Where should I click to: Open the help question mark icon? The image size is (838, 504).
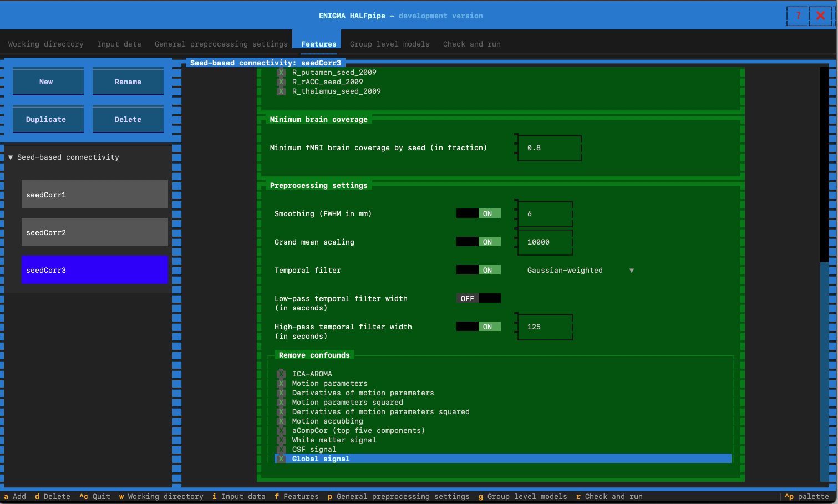pos(798,16)
